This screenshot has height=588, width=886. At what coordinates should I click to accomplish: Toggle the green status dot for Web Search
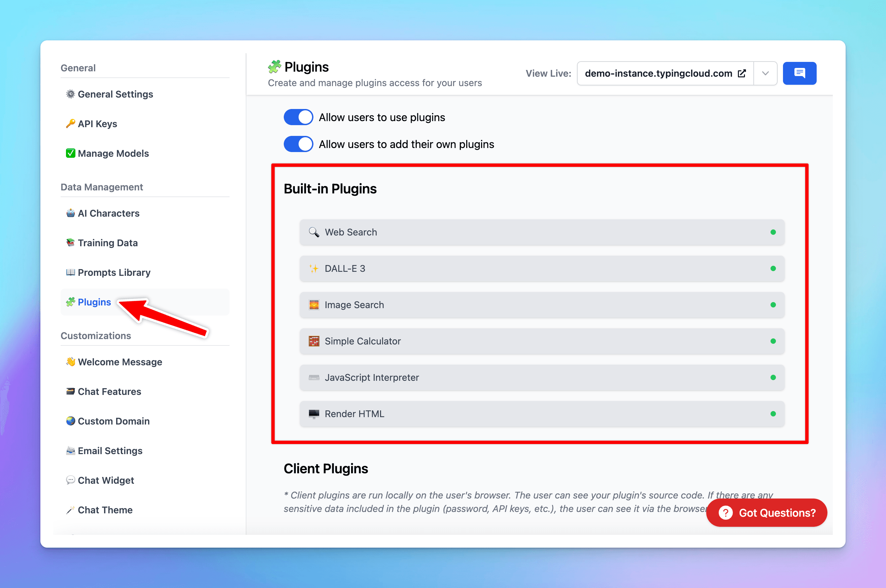pyautogui.click(x=773, y=232)
